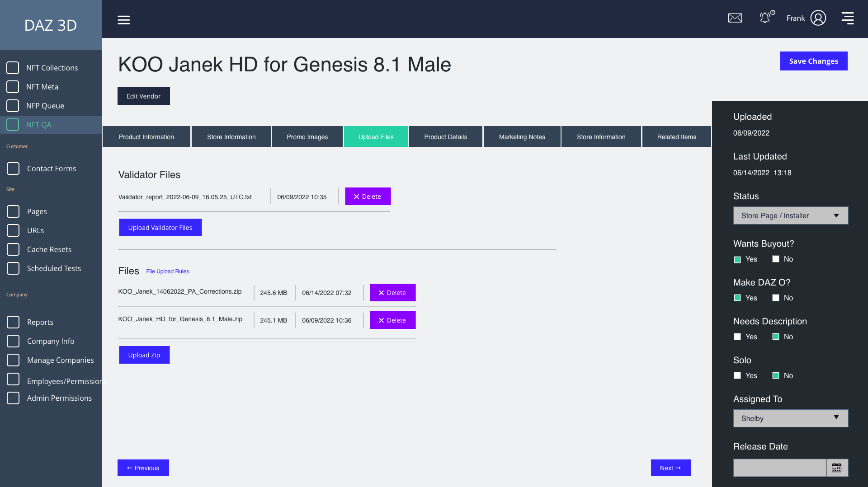The image size is (868, 487).
Task: Select the Validator_report_2022-06-09 file name
Action: click(185, 197)
